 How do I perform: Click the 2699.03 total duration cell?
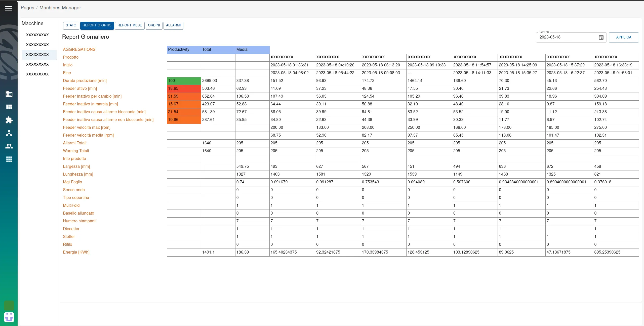pos(218,81)
